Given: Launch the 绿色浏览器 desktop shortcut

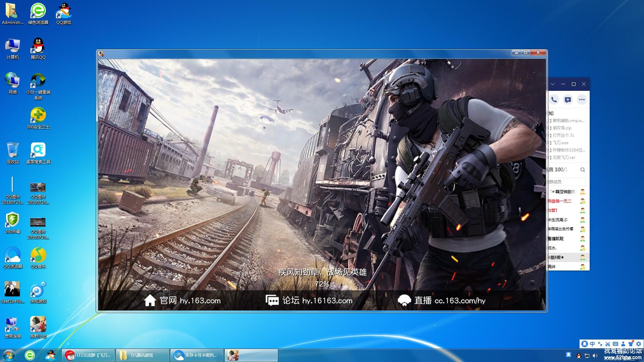Looking at the screenshot, I should point(38,14).
